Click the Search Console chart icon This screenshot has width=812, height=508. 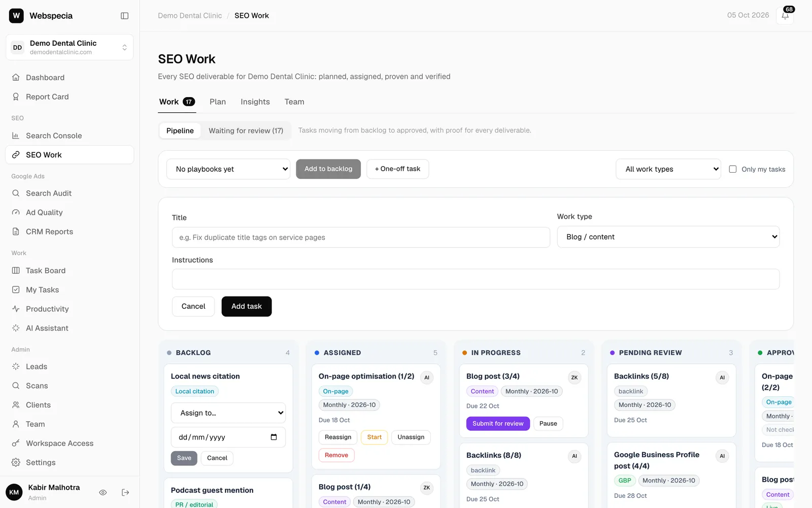[16, 136]
